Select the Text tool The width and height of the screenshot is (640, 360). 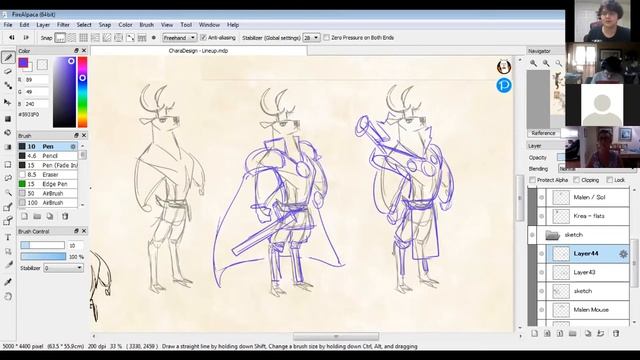(x=8, y=238)
